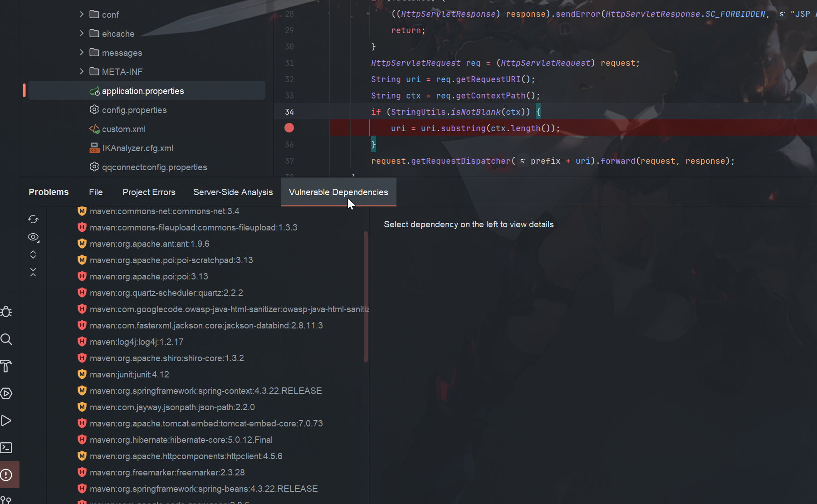Image resolution: width=817 pixels, height=504 pixels.
Task: Open the Terminal tool window icon
Action: click(x=6, y=448)
